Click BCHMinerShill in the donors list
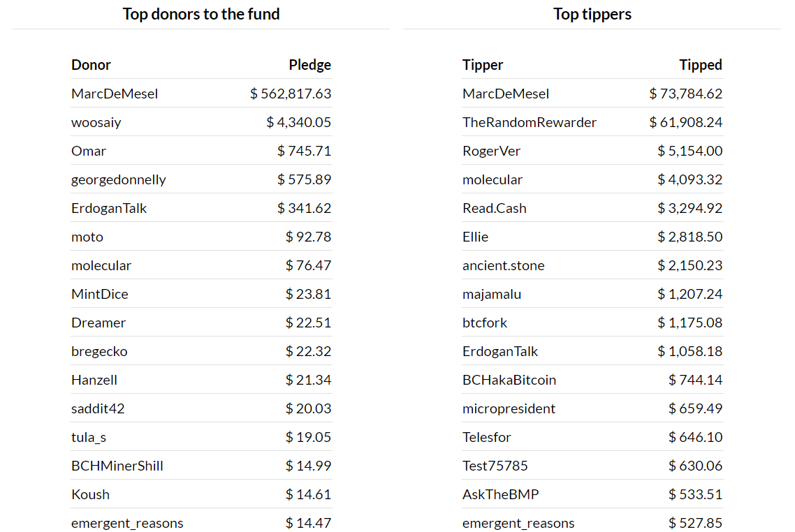This screenshot has height=532, width=795. coord(117,466)
